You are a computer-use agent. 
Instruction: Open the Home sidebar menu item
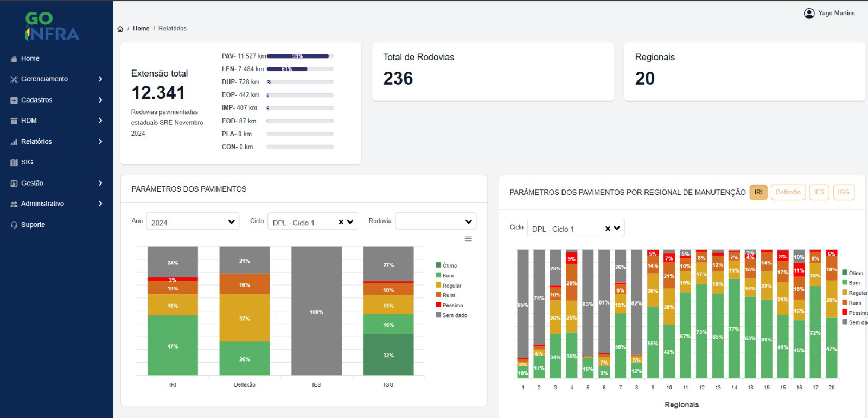[30, 59]
